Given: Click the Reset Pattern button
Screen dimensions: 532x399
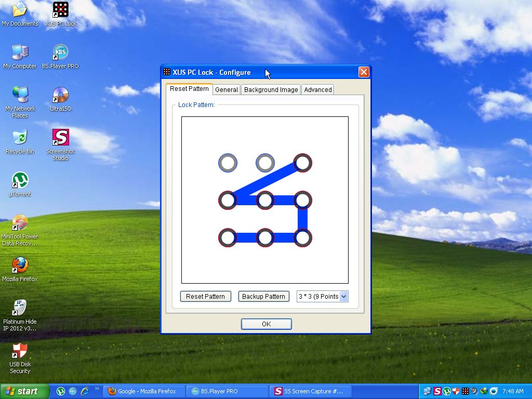Looking at the screenshot, I should 205,297.
